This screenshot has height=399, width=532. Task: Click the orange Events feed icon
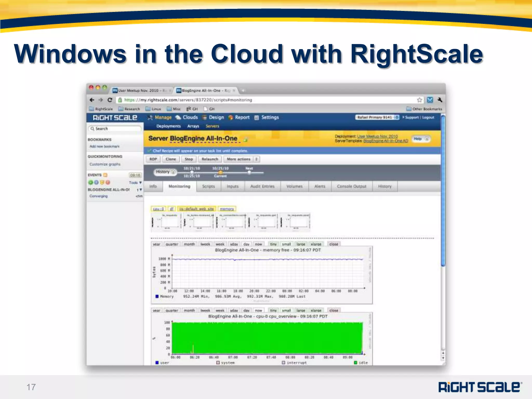coord(105,175)
